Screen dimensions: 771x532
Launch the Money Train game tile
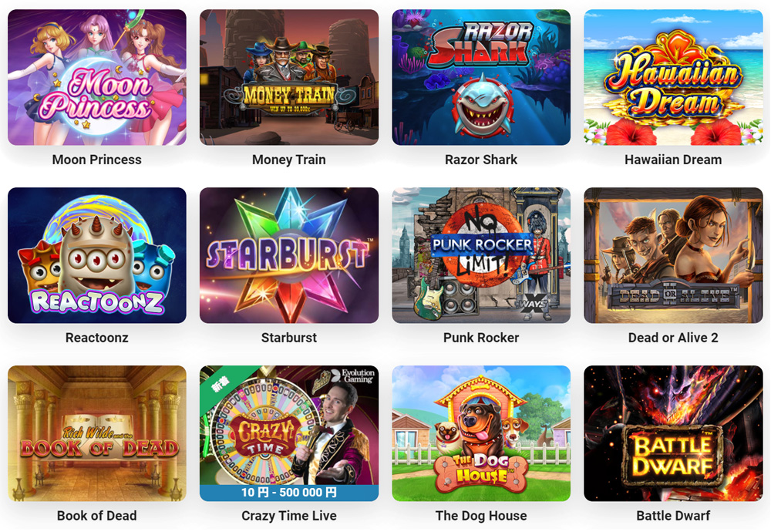(x=289, y=77)
